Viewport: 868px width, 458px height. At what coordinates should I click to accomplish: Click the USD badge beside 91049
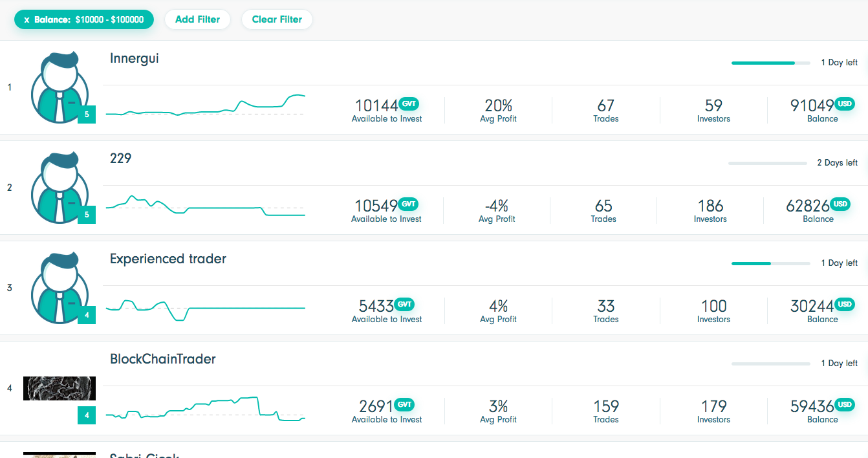tap(845, 104)
